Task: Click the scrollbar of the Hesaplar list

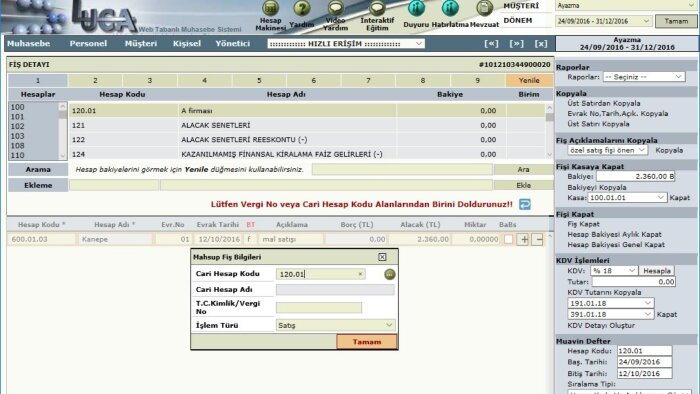Action: (x=62, y=131)
